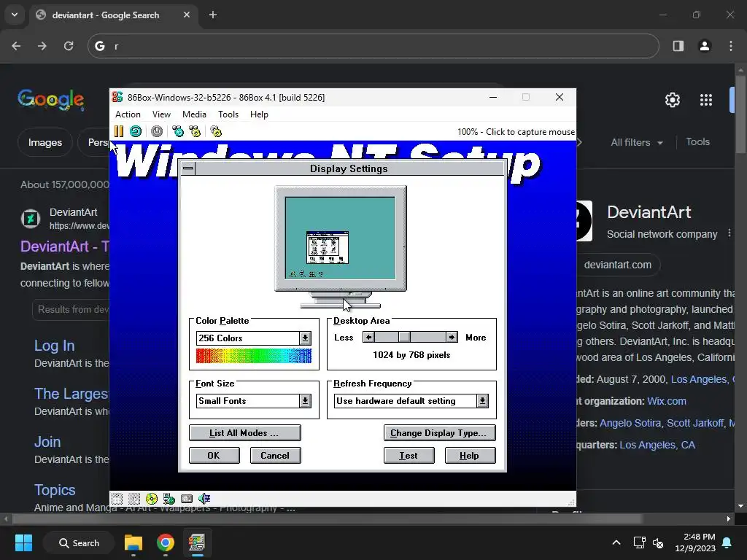Open 86Box settings from the toolbar gear icon
Viewport: 747px width, 560px height.
pos(216,131)
